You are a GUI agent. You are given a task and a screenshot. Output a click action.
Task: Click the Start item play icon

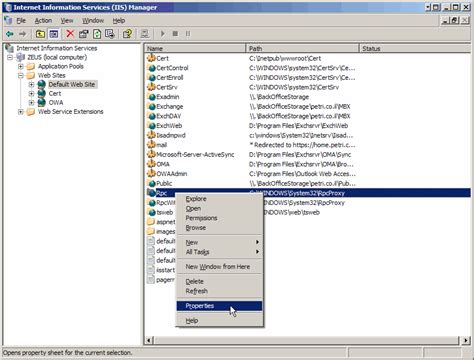point(163,34)
